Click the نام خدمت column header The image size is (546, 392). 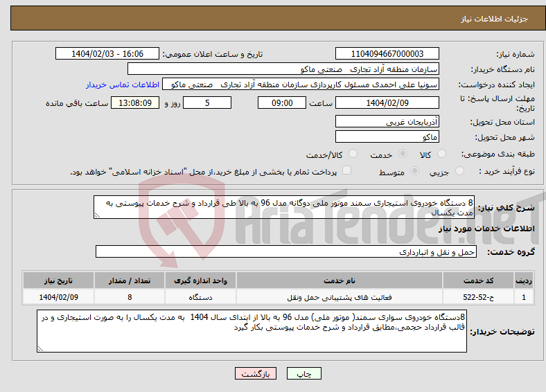pyautogui.click(x=340, y=280)
